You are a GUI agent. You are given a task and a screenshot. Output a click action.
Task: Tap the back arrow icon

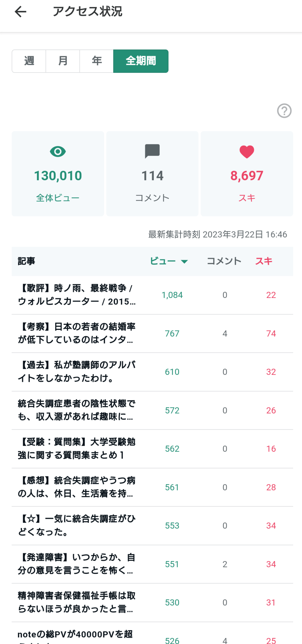pyautogui.click(x=21, y=12)
